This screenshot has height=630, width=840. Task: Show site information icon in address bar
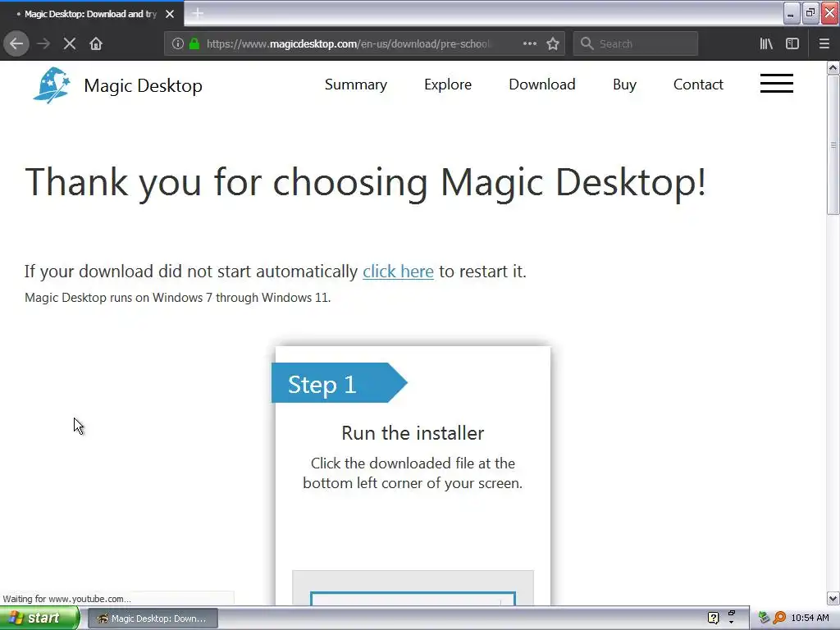pos(178,43)
